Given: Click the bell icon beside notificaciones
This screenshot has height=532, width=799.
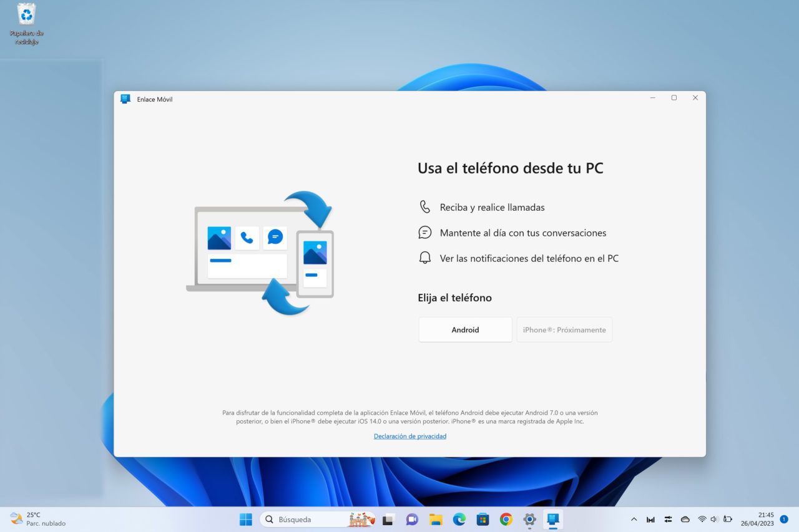Looking at the screenshot, I should (425, 258).
